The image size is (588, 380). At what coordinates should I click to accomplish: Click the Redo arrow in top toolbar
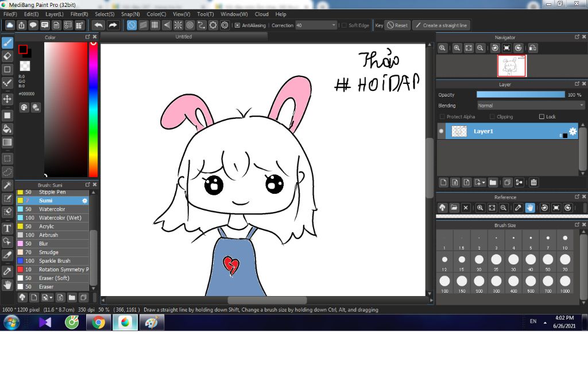[113, 25]
